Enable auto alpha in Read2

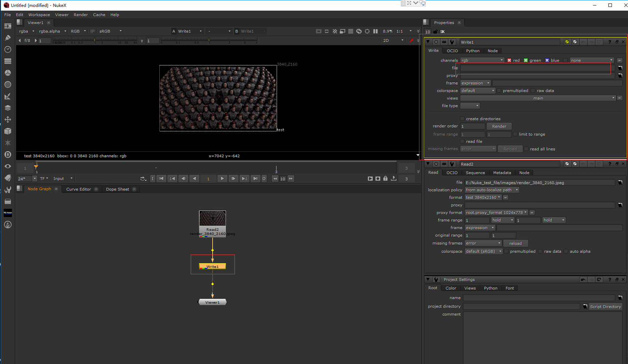[x=566, y=252]
